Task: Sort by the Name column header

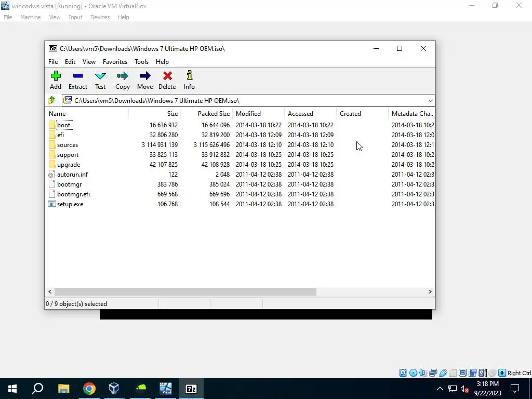Action: point(87,114)
